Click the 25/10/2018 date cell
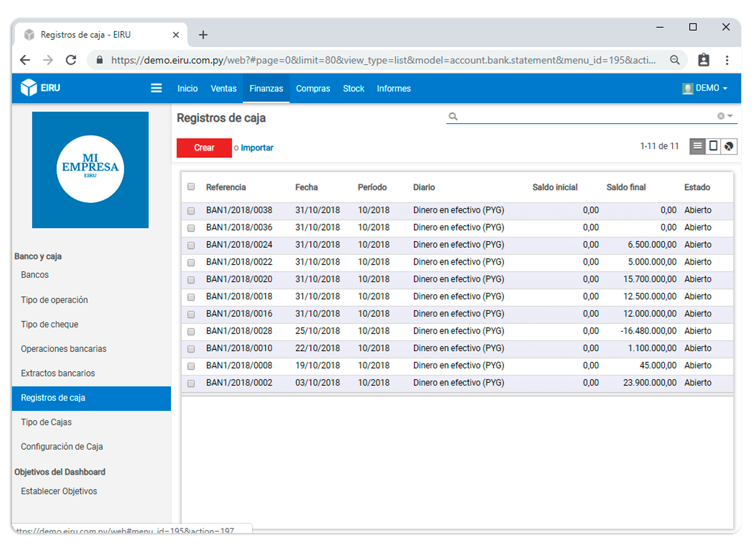The width and height of the screenshot is (756, 553). pos(318,331)
